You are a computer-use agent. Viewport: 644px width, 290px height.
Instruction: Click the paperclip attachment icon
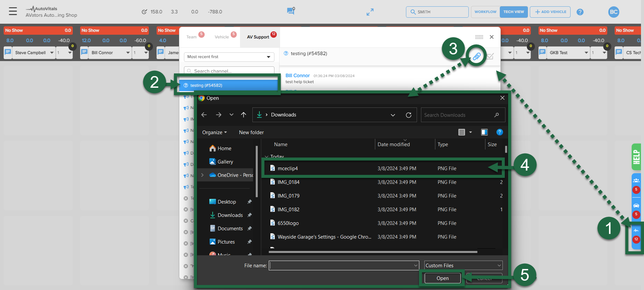point(476,56)
